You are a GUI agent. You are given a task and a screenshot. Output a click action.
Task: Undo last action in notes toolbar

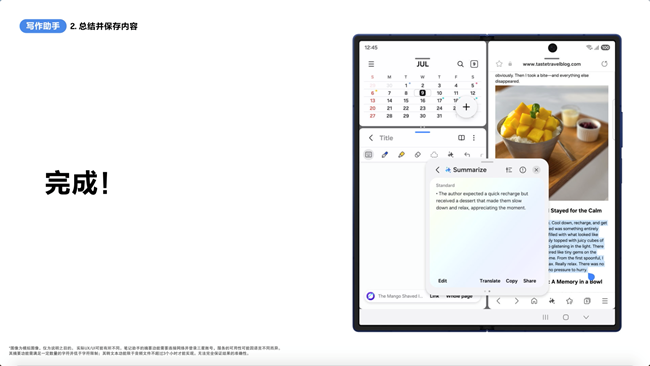pos(467,155)
